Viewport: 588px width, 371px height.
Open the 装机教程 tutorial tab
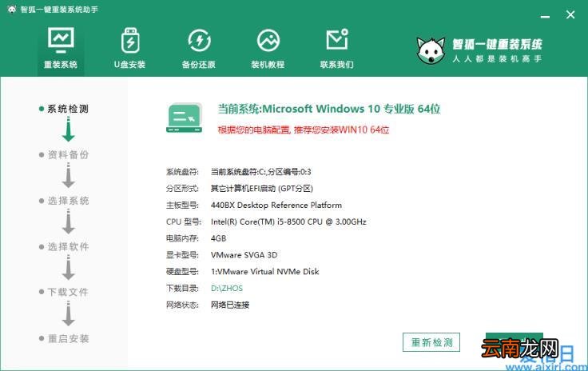(x=268, y=48)
